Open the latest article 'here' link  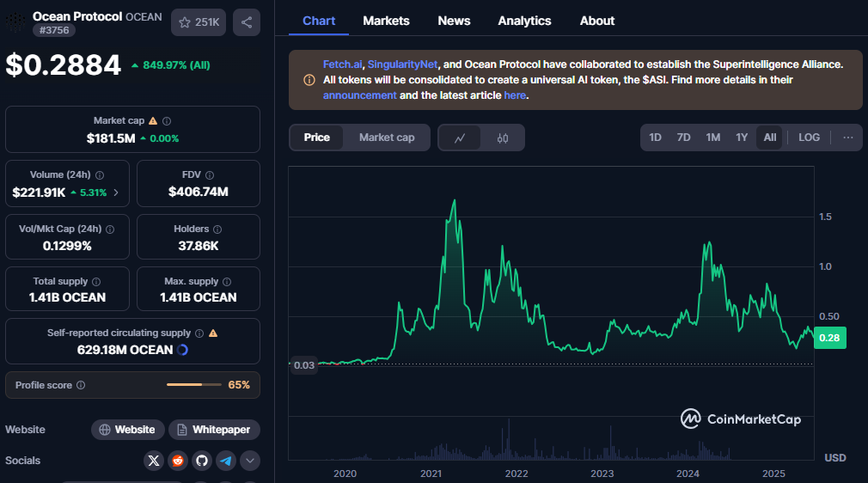(x=515, y=95)
